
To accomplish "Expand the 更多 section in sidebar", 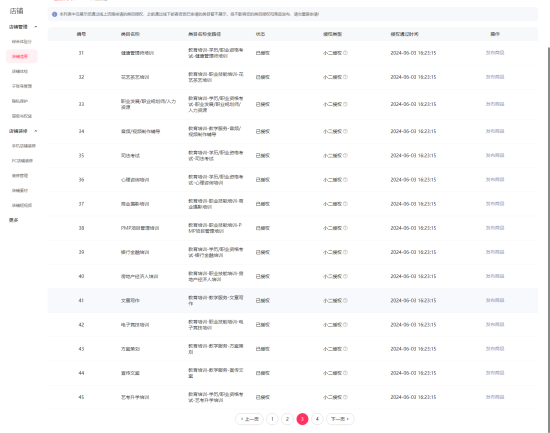I will 14,220.
